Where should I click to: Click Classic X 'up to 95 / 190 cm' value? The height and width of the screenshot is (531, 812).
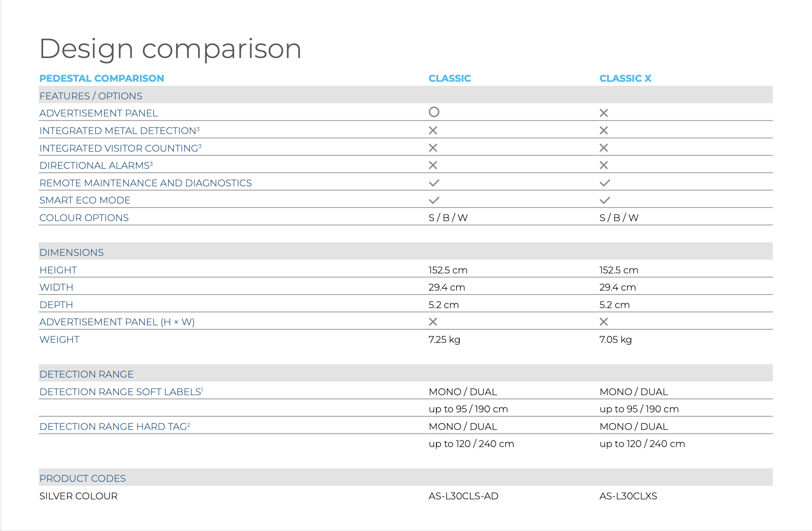[x=639, y=409]
